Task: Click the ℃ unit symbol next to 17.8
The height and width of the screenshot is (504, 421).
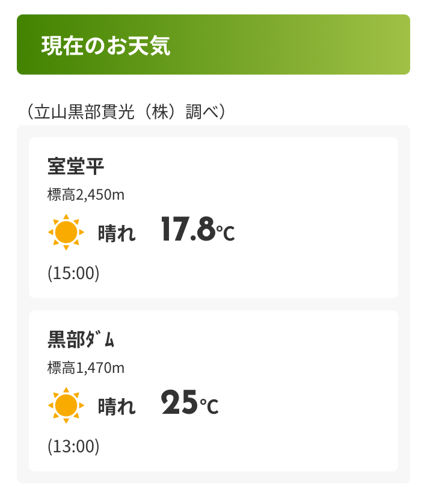Action: click(226, 233)
